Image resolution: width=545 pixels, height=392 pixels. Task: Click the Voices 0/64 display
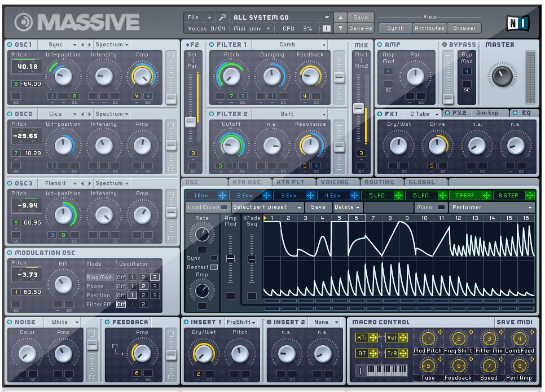tap(206, 29)
